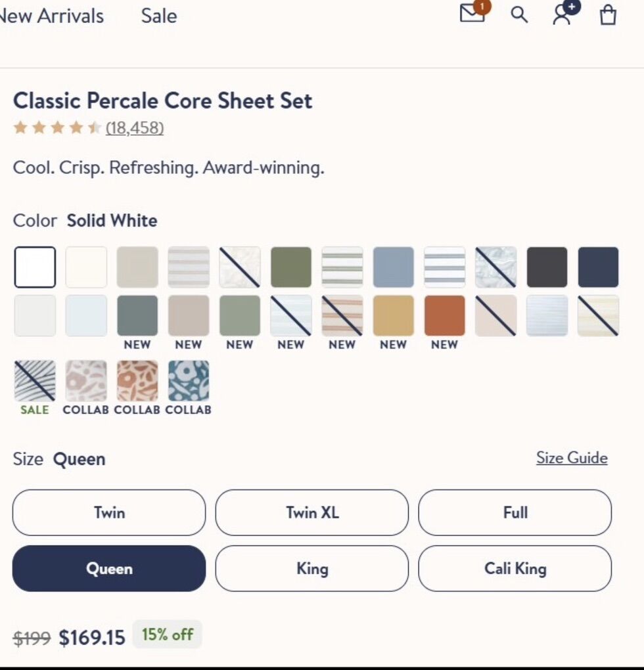The image size is (644, 670).
Task: Open the Sale menu item
Action: pos(159,16)
